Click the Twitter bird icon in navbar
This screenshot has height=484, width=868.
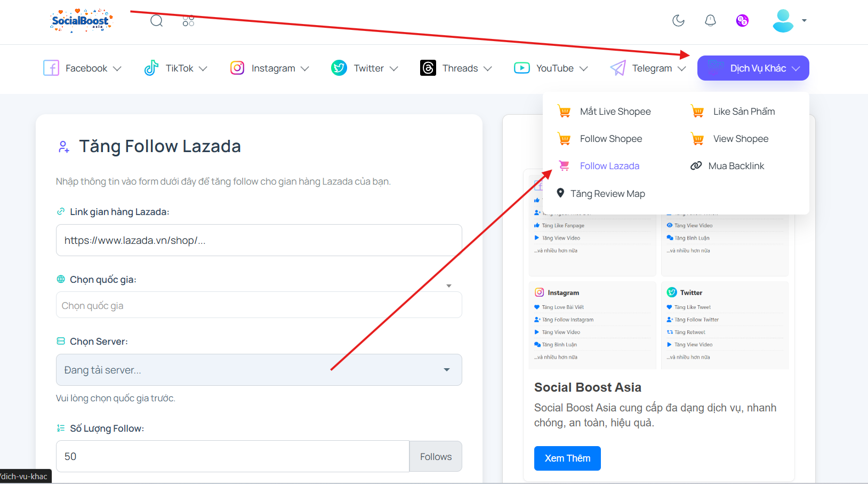339,68
